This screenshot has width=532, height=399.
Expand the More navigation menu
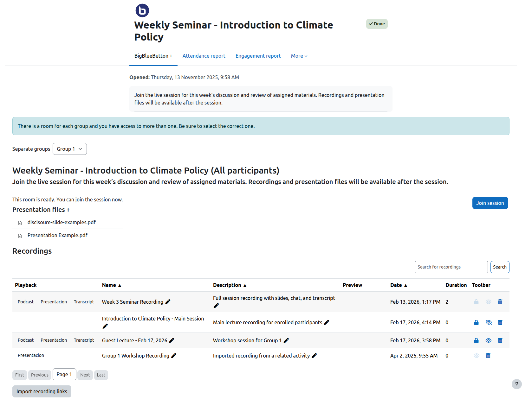click(298, 56)
